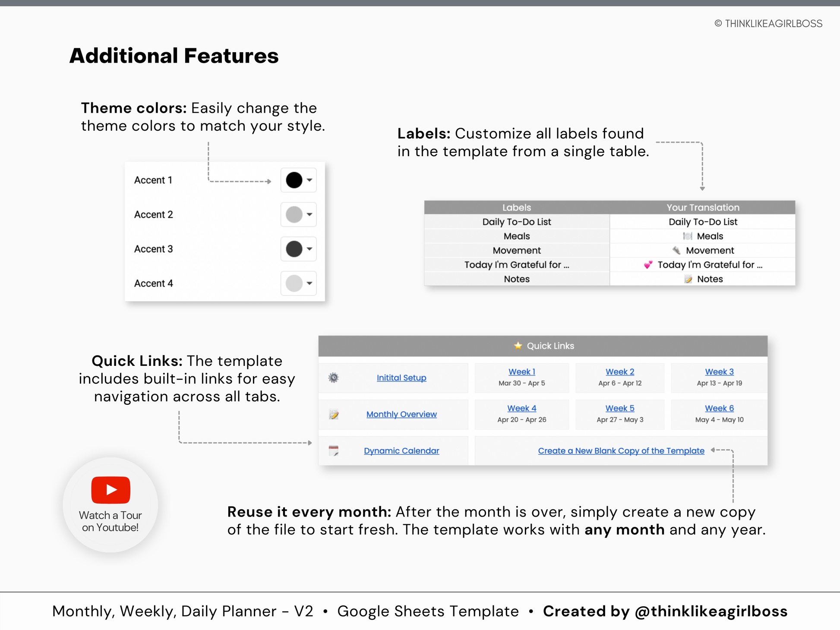840x630 pixels.
Task: Click the plate icon beside Meals translation
Action: pyautogui.click(x=687, y=236)
